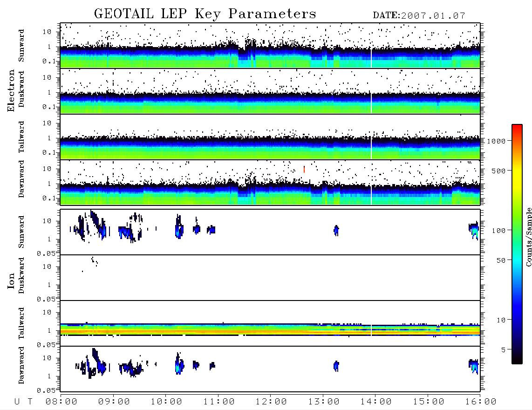This screenshot has height=410, width=532.
Task: Click the '100' color bar tick label
Action: tap(498, 231)
